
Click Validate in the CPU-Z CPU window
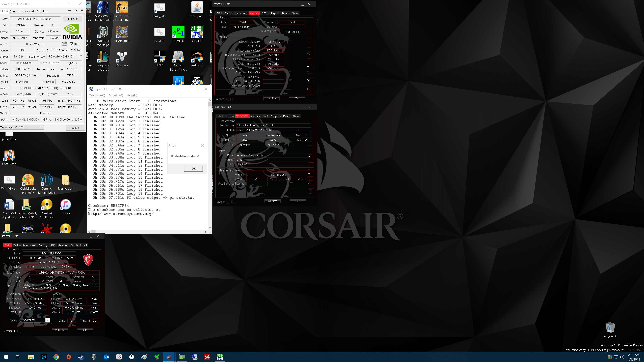click(x=60, y=330)
